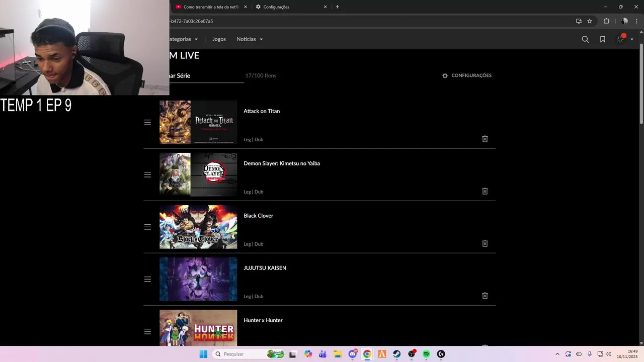The width and height of the screenshot is (644, 362).
Task: Grab reorder handle for Hunter x Hunter row
Action: coord(147,331)
